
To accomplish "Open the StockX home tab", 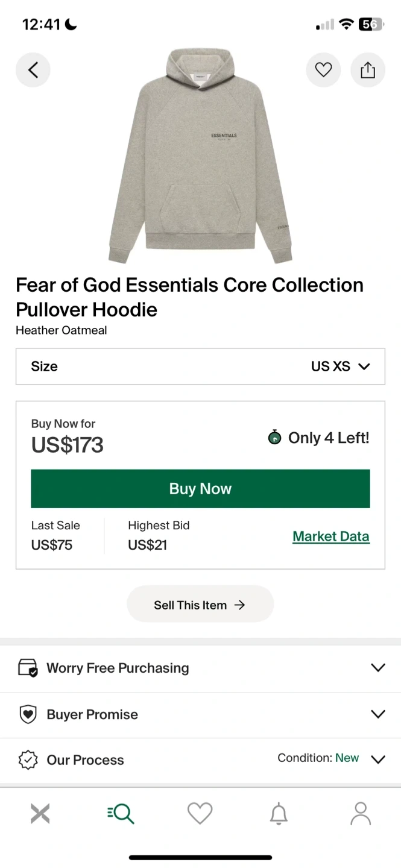I will [x=40, y=814].
